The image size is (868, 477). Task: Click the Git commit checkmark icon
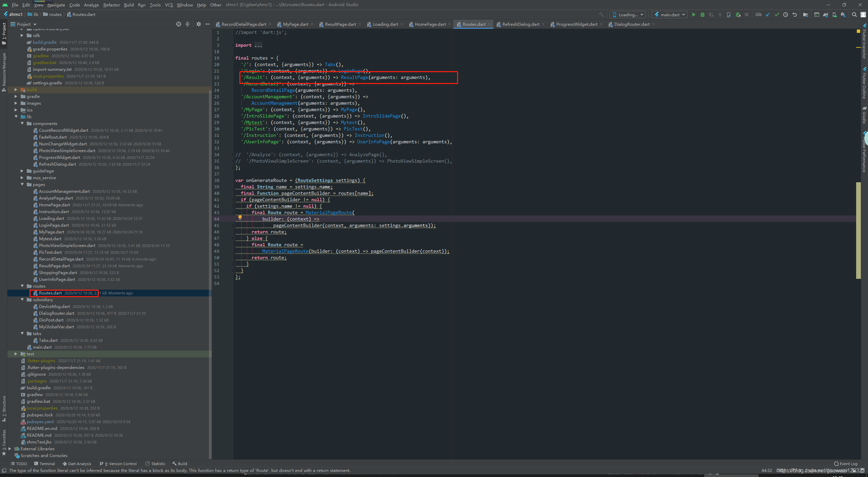pos(777,15)
